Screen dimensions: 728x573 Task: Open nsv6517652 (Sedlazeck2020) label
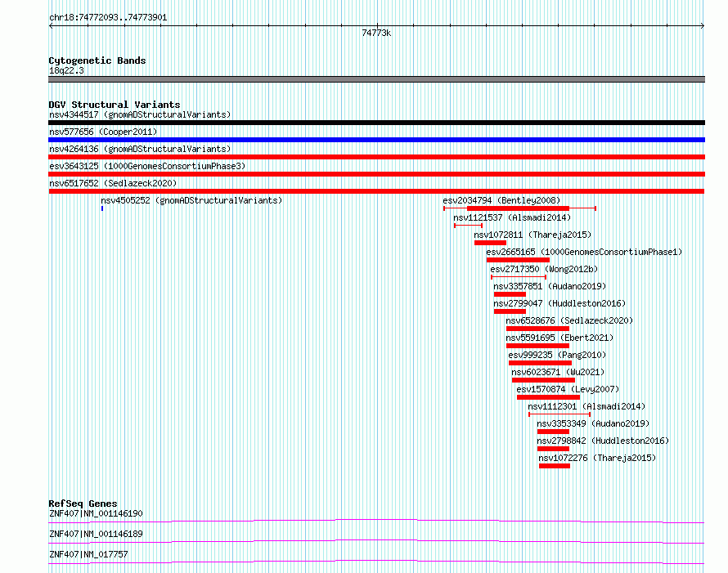(113, 183)
